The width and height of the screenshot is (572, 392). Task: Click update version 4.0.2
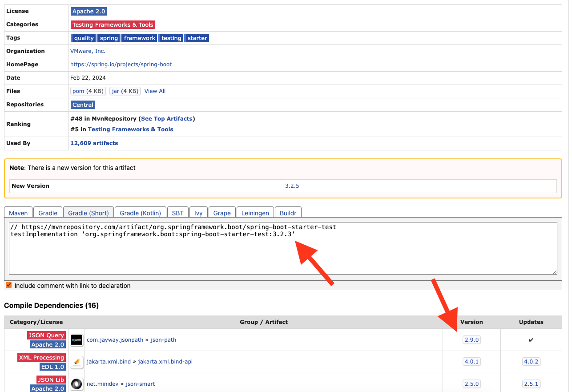(531, 362)
